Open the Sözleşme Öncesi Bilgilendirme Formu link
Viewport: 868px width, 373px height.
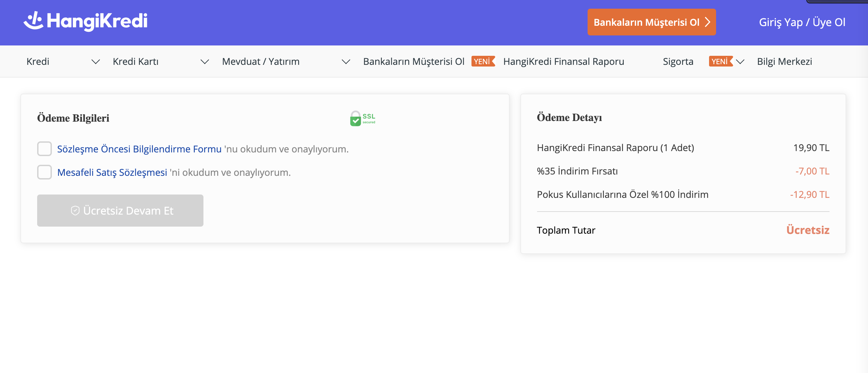point(139,149)
